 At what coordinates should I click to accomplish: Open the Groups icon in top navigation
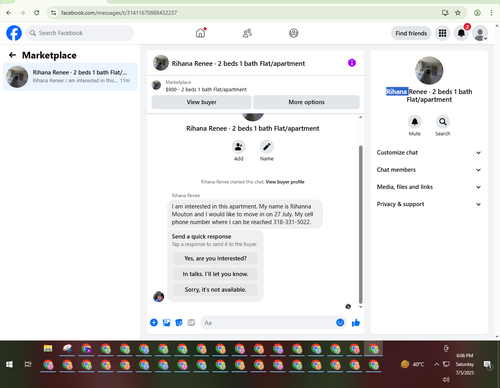[x=294, y=33]
